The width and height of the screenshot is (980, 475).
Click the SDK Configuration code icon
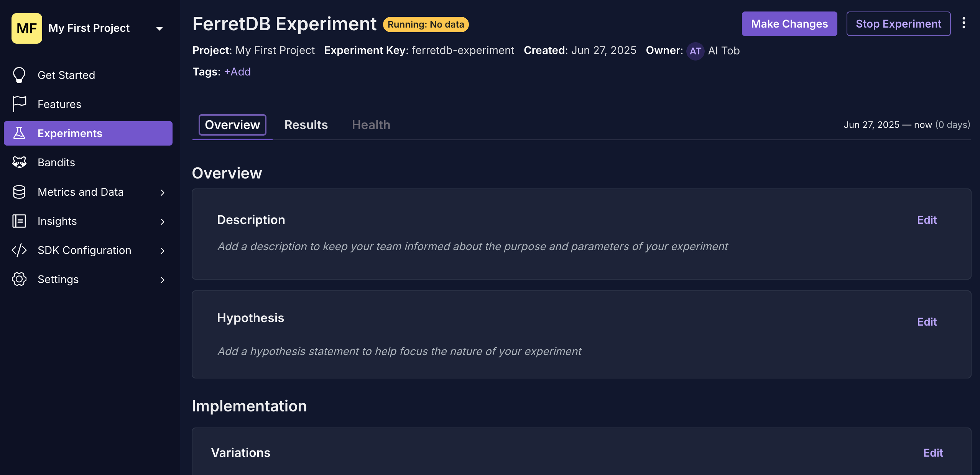19,250
